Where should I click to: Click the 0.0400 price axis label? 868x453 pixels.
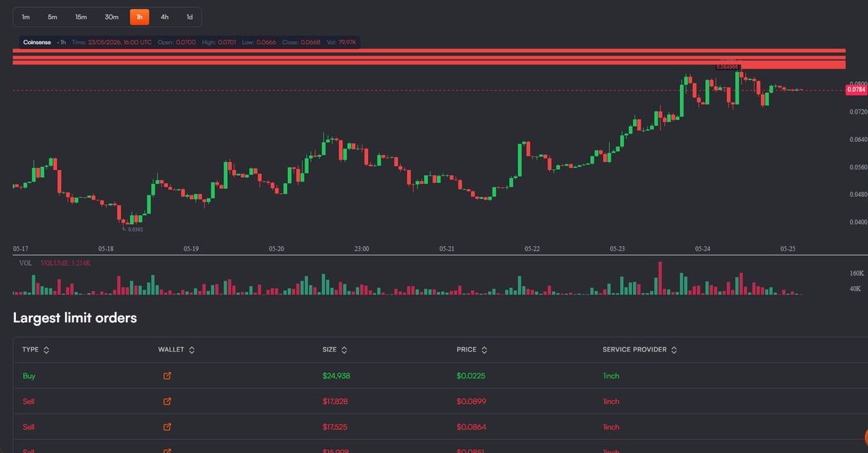858,222
